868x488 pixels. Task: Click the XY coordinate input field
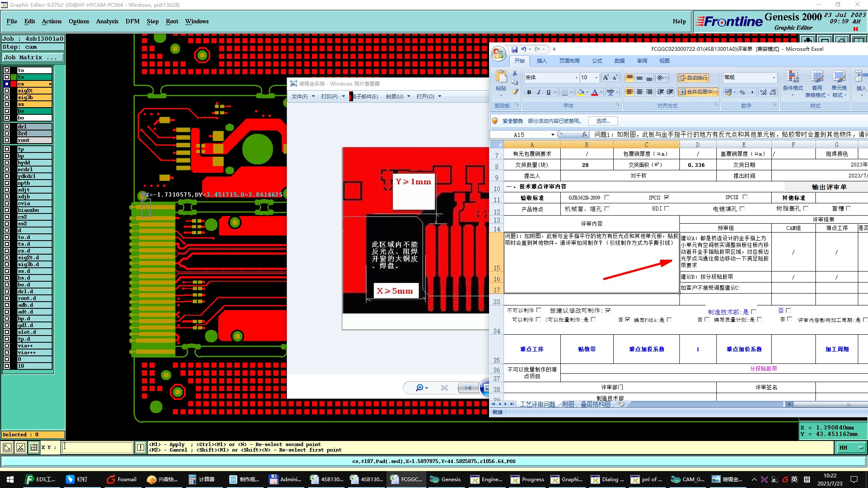pyautogui.click(x=97, y=447)
